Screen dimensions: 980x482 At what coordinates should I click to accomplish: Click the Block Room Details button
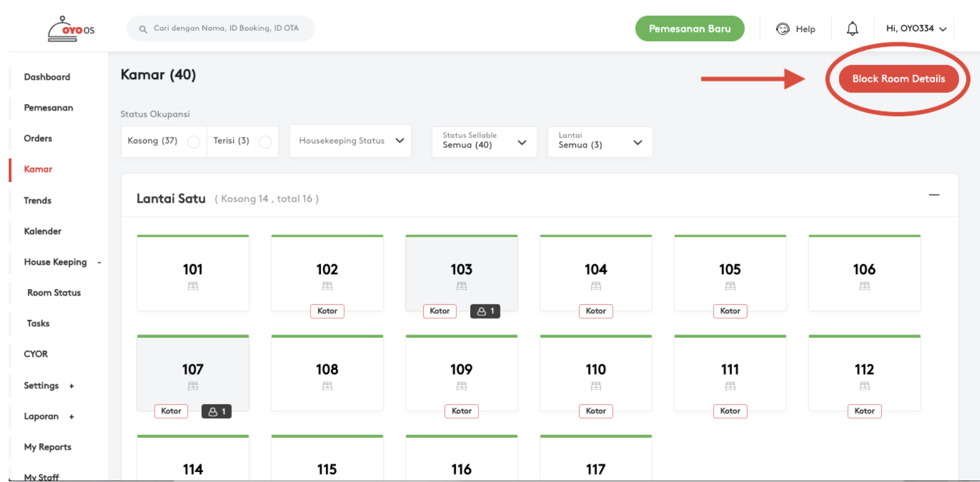pyautogui.click(x=899, y=79)
